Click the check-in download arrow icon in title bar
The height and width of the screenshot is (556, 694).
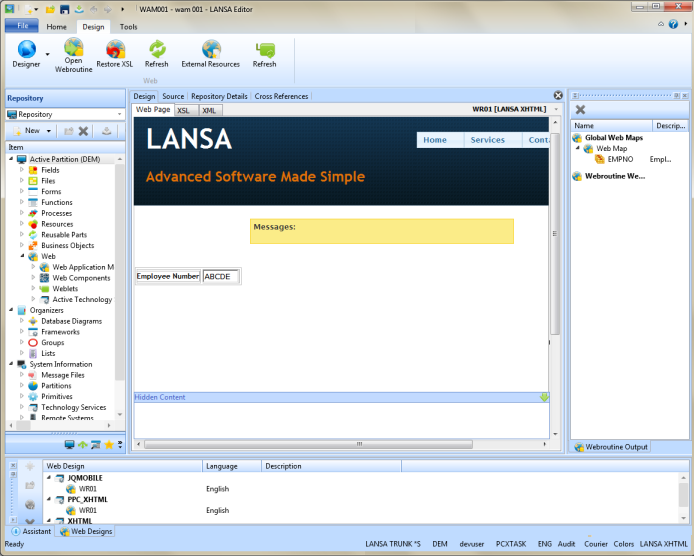coord(79,9)
